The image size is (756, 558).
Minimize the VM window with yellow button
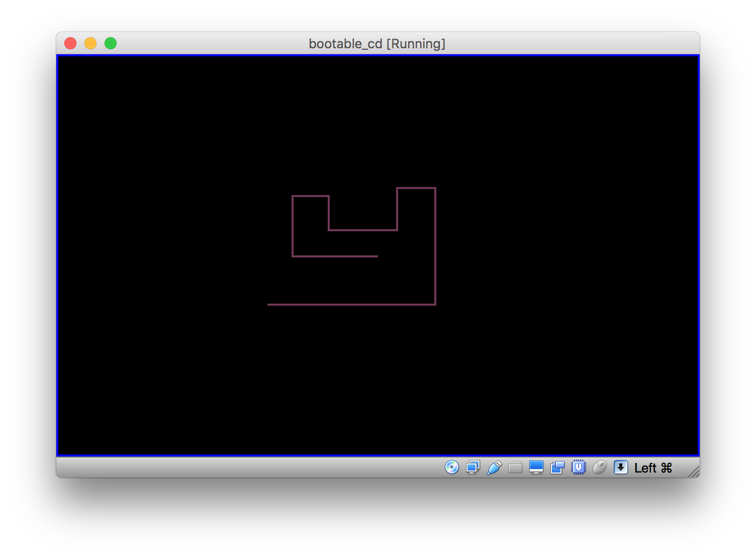pos(90,44)
